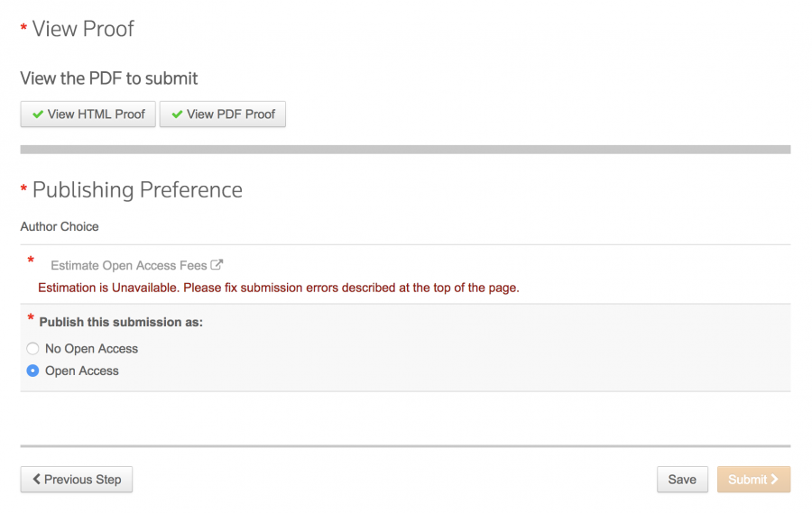Screen dimensions: 812x513
Task: Follow the Estimate Open Access Fees link
Action: [x=129, y=265]
